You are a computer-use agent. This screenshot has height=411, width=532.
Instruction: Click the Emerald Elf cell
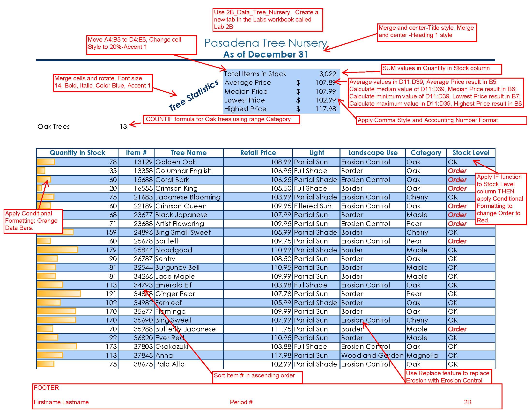pyautogui.click(x=189, y=285)
